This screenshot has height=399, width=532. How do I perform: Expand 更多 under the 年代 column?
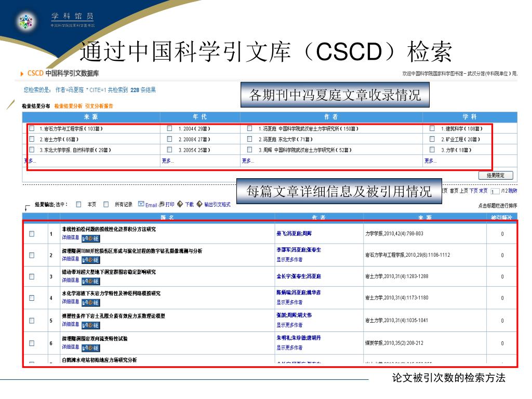point(168,161)
